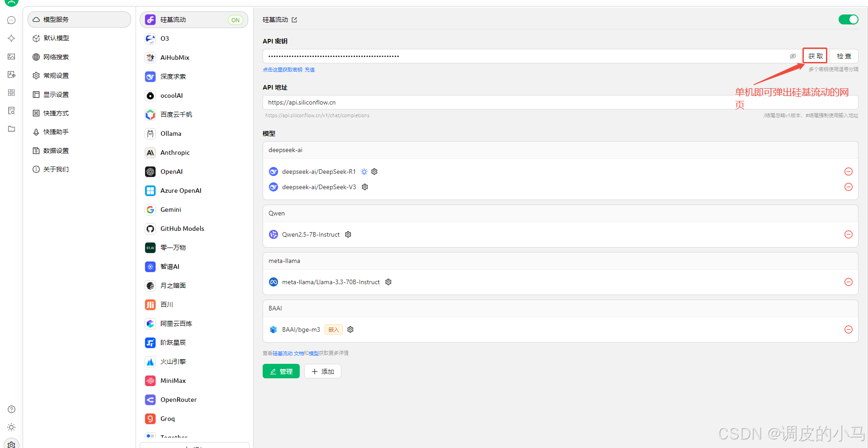Click the green 管理 button

pyautogui.click(x=281, y=371)
